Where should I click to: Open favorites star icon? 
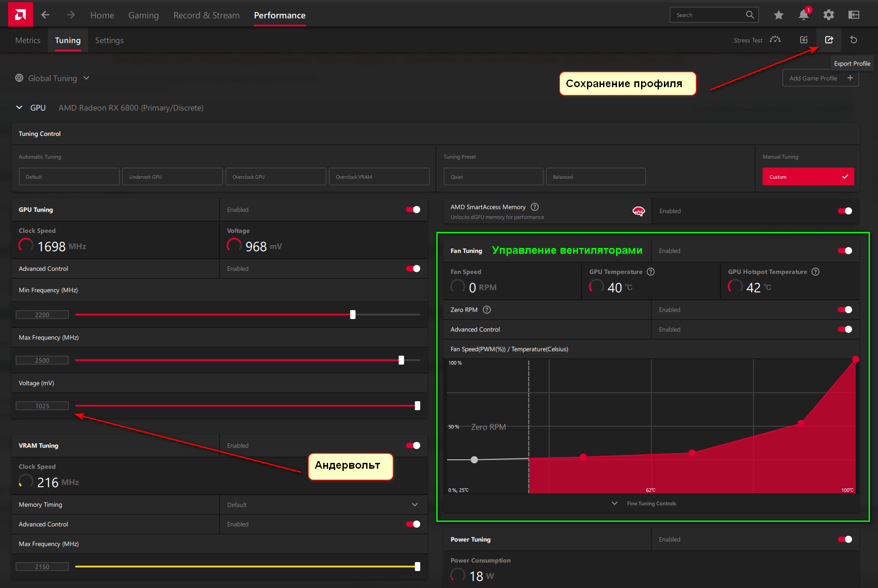tap(778, 15)
